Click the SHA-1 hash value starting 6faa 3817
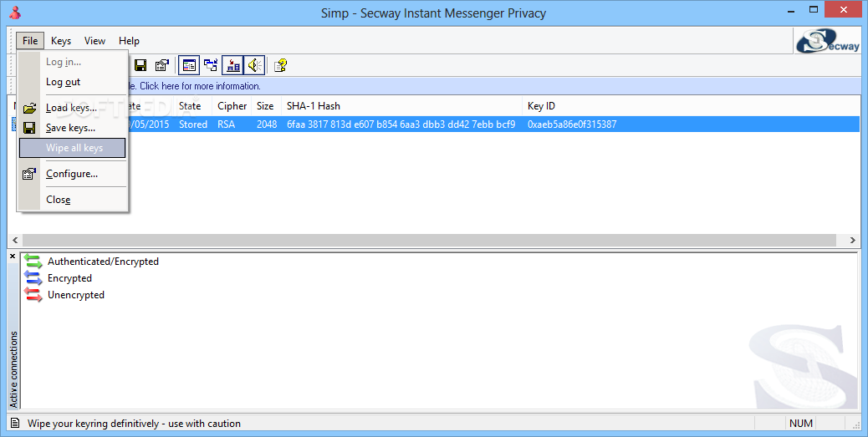This screenshot has width=868, height=437. click(401, 124)
